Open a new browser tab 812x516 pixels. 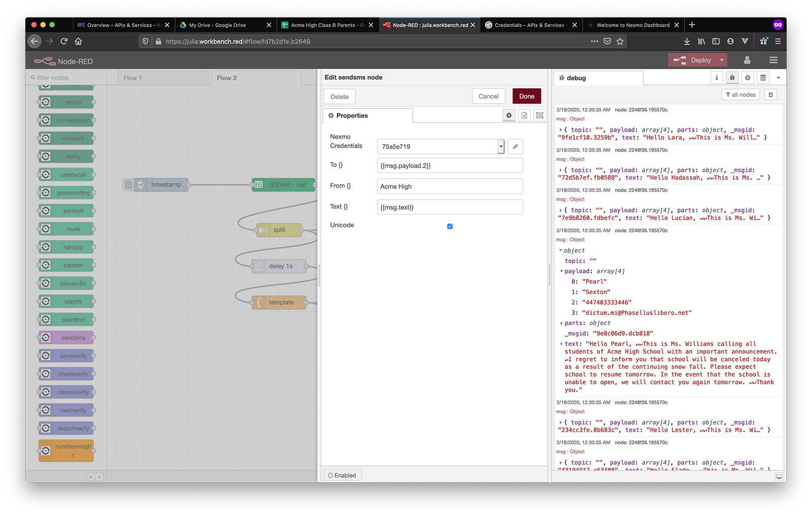point(692,25)
